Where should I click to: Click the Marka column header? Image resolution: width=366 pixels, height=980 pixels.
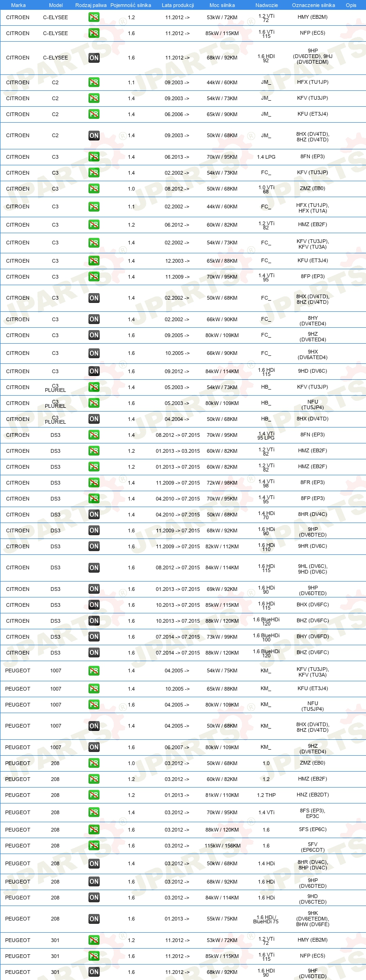pyautogui.click(x=18, y=5)
